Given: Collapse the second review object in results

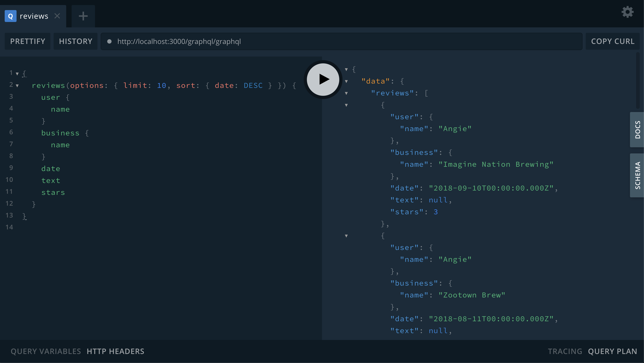Looking at the screenshot, I should [x=346, y=236].
